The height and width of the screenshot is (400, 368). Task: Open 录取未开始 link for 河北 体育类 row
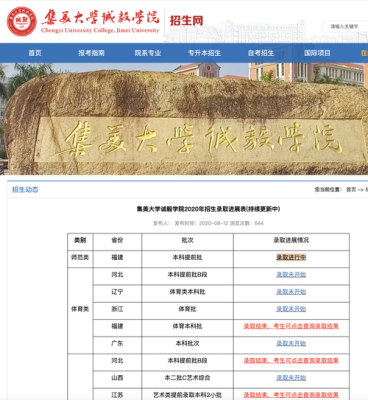pos(291,275)
